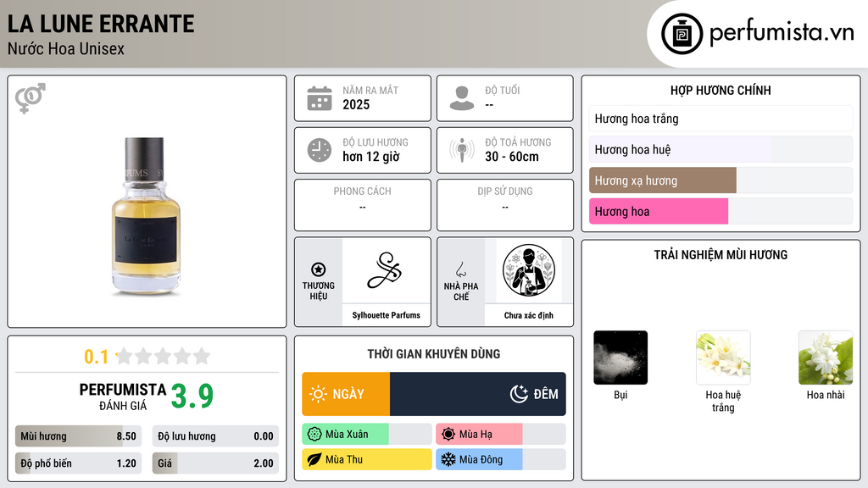Click the Perfumista Đánh giá label
This screenshot has width=868, height=488.
click(123, 396)
